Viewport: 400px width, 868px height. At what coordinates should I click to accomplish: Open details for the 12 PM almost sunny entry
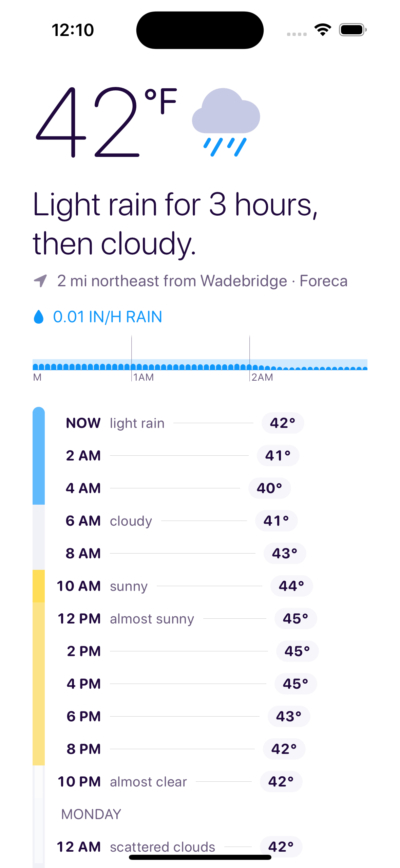coord(151,619)
